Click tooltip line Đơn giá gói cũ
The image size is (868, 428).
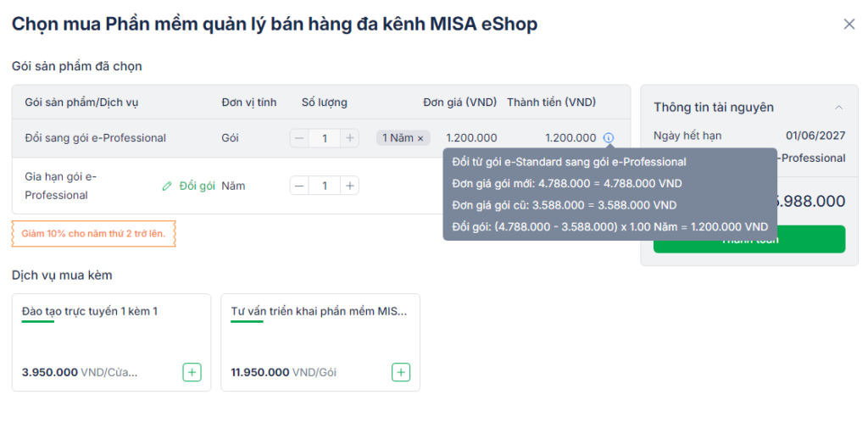click(564, 205)
